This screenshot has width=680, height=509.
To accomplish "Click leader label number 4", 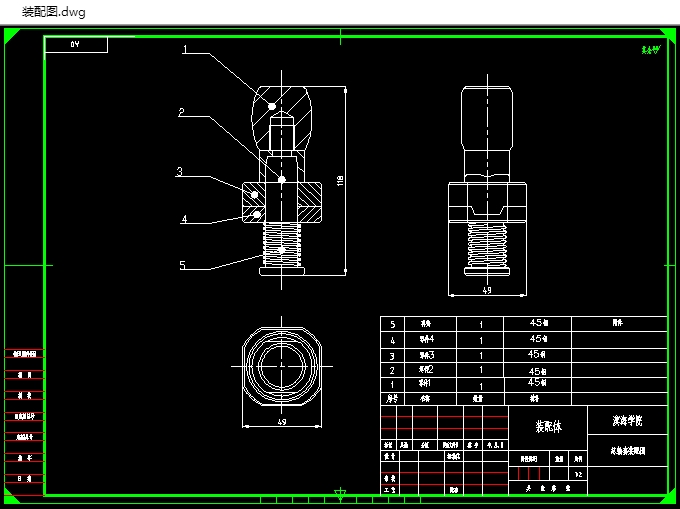I will 184,219.
